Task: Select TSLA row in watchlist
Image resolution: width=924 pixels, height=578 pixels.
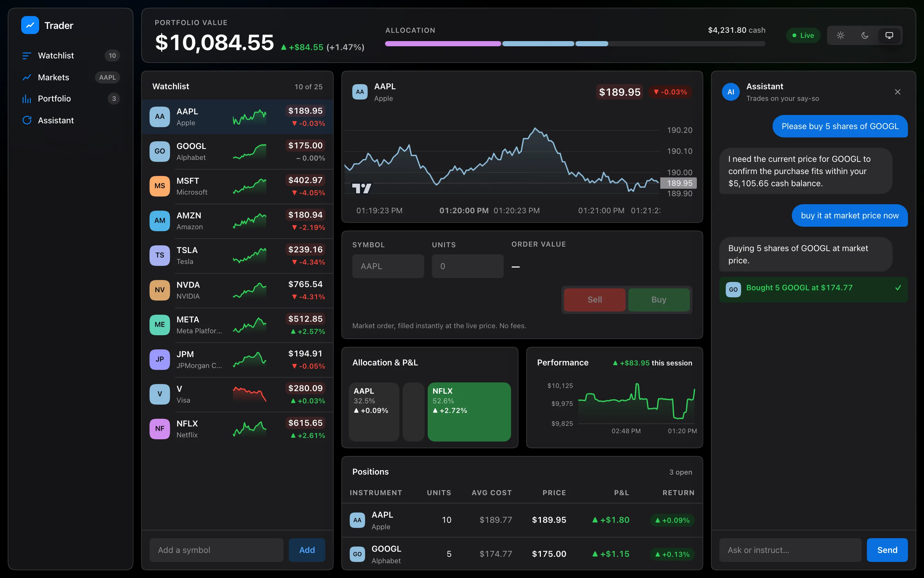Action: click(237, 256)
